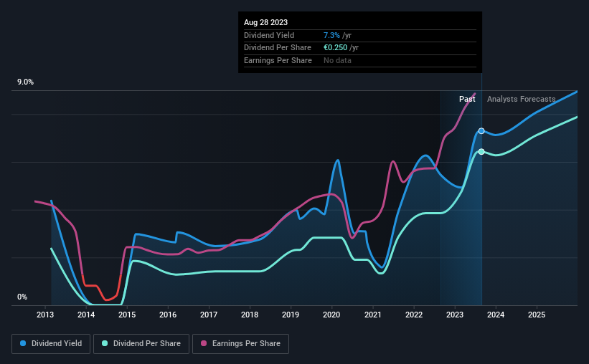This screenshot has height=364, width=589.
Task: Select the teal Dividend Per Share data point marker
Action: [x=481, y=152]
